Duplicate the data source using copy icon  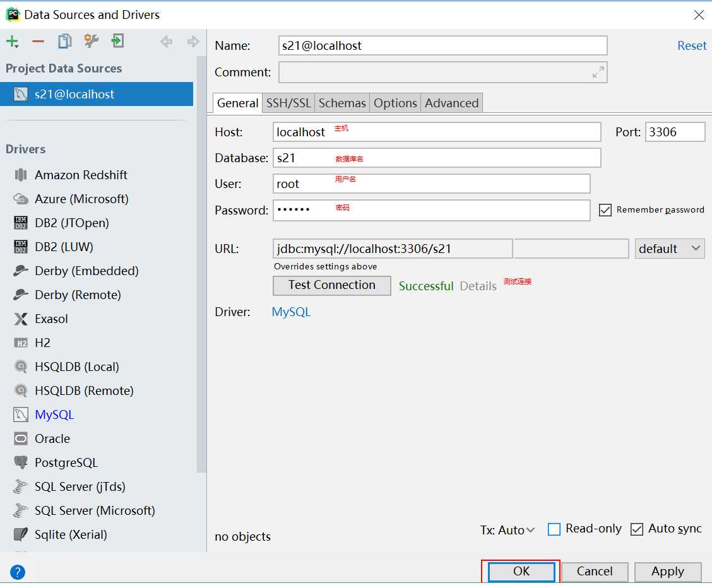(x=65, y=41)
